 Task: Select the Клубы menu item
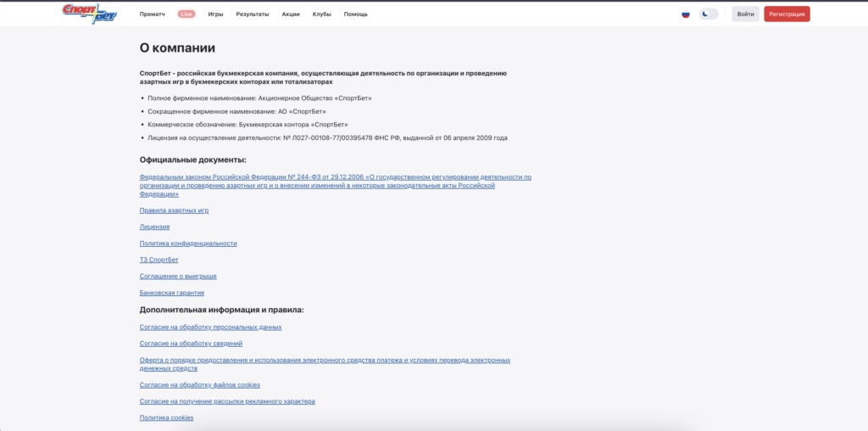(x=321, y=14)
